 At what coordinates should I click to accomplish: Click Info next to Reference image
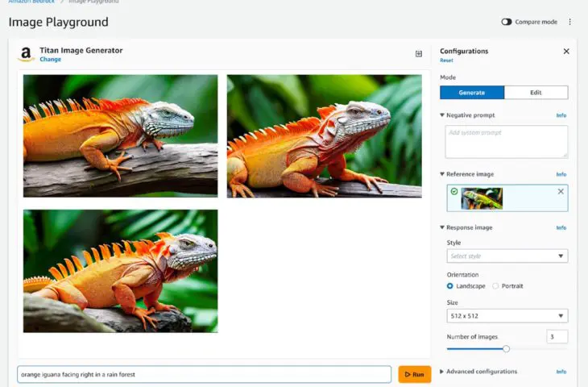pos(561,174)
